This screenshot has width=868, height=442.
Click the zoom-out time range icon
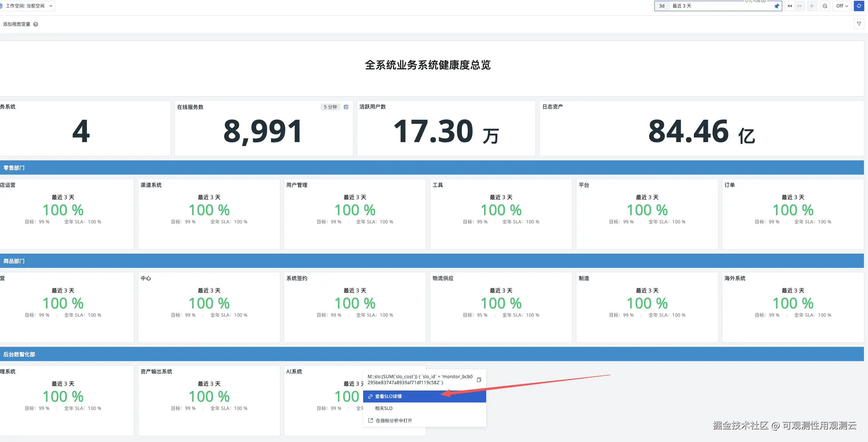click(x=825, y=6)
